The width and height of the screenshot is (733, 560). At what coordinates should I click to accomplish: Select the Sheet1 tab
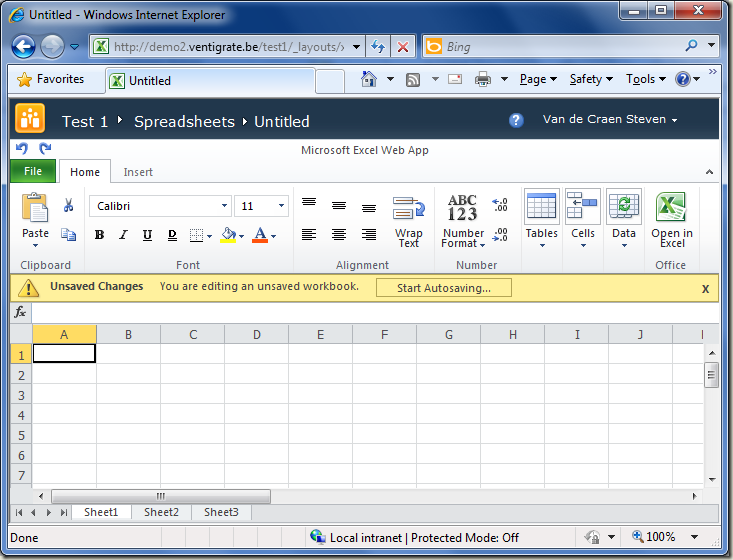pos(101,512)
